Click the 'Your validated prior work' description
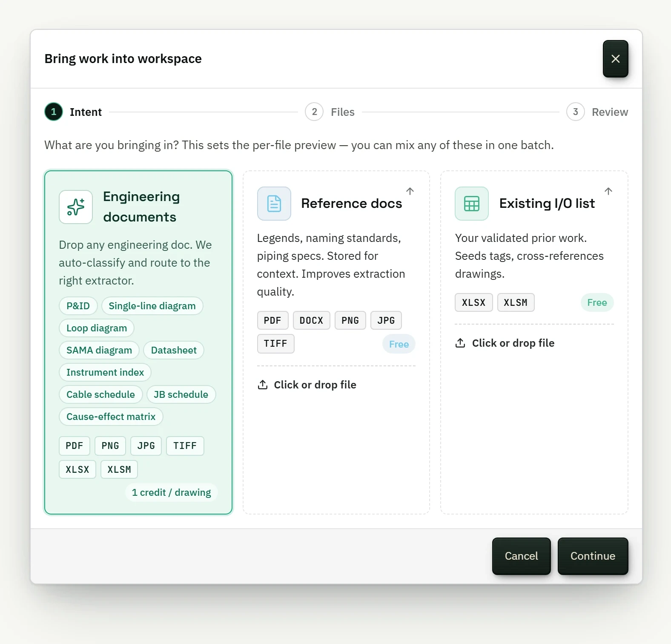This screenshot has width=671, height=644. [529, 256]
